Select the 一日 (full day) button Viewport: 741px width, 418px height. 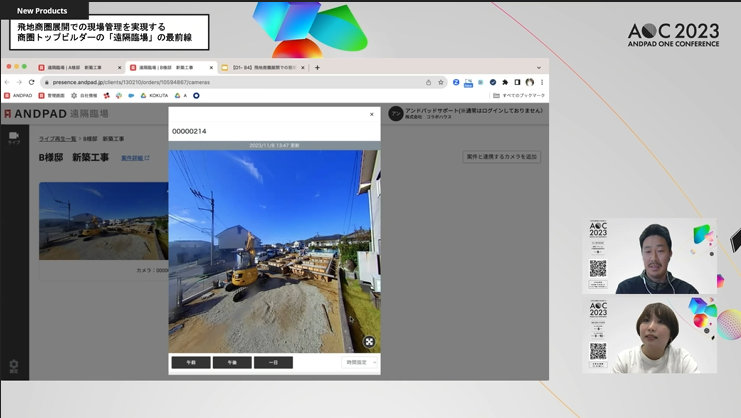(273, 362)
